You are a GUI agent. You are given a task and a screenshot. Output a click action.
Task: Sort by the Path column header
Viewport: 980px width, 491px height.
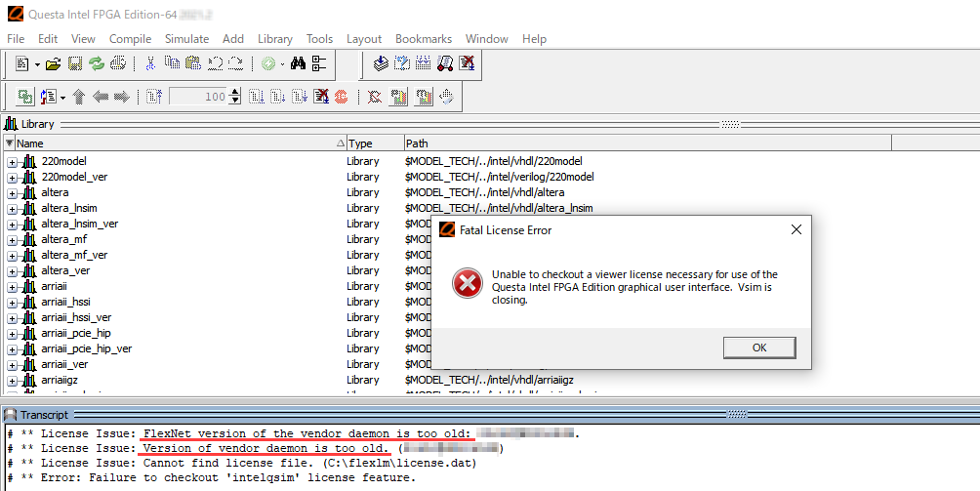(647, 143)
